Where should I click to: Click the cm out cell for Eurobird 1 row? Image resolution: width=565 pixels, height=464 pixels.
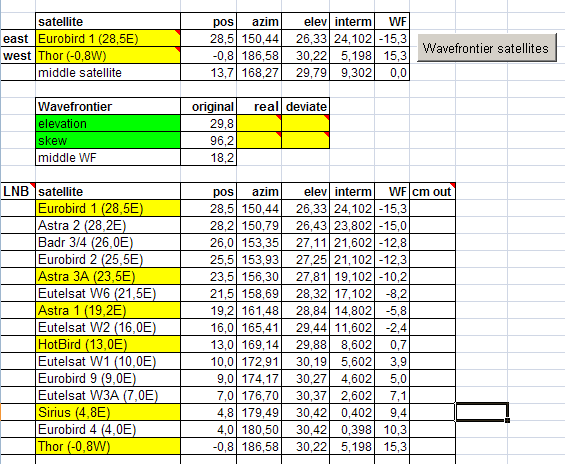point(433,208)
